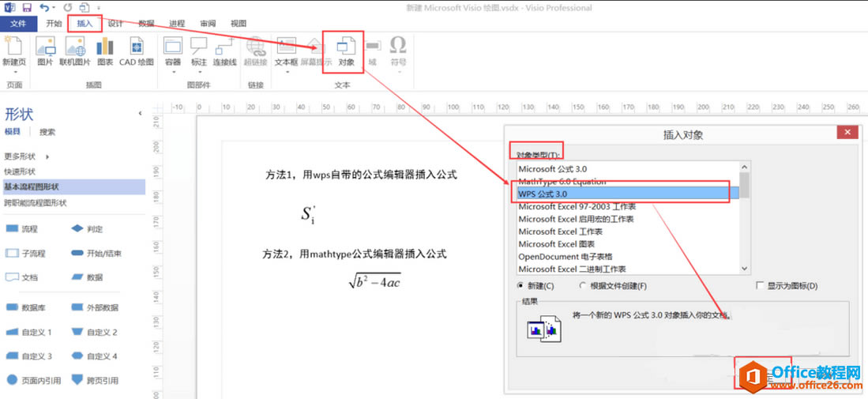Insert a 文本框 text box

[x=286, y=47]
